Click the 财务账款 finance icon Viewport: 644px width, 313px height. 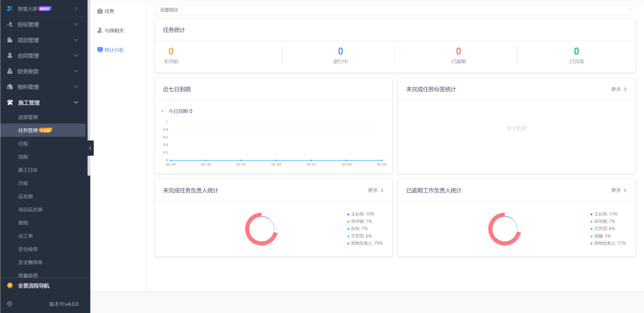point(9,71)
